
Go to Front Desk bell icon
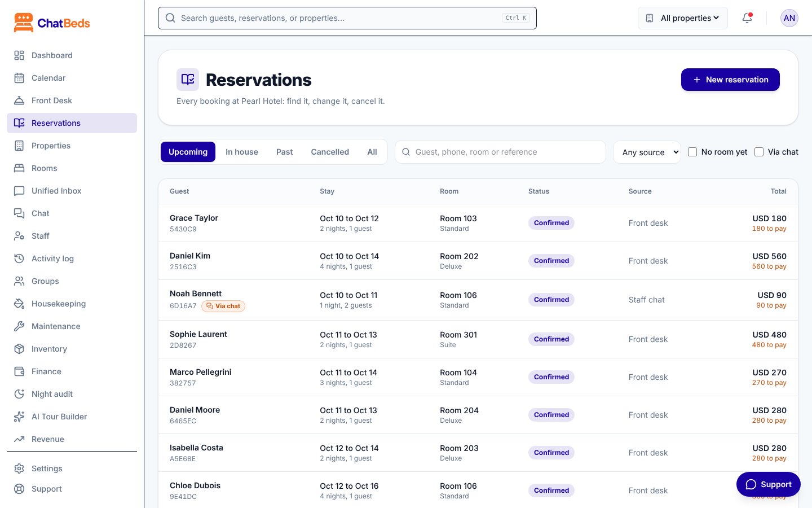coord(19,100)
